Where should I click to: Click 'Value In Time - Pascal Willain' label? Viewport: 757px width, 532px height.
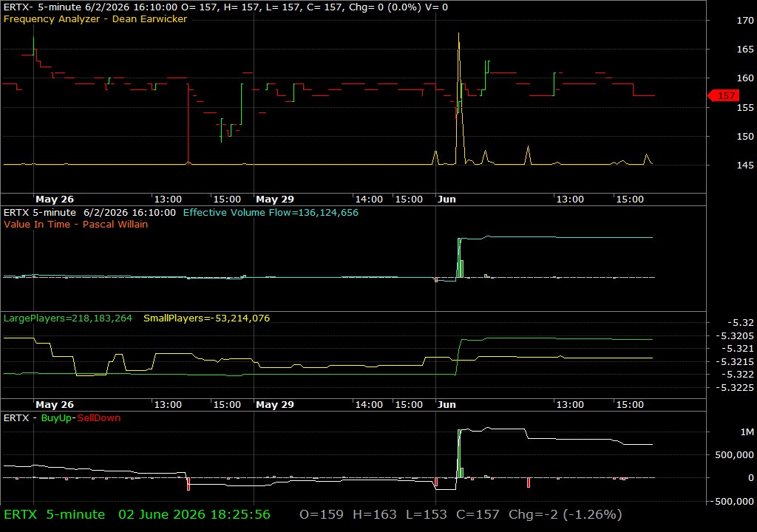coord(76,224)
